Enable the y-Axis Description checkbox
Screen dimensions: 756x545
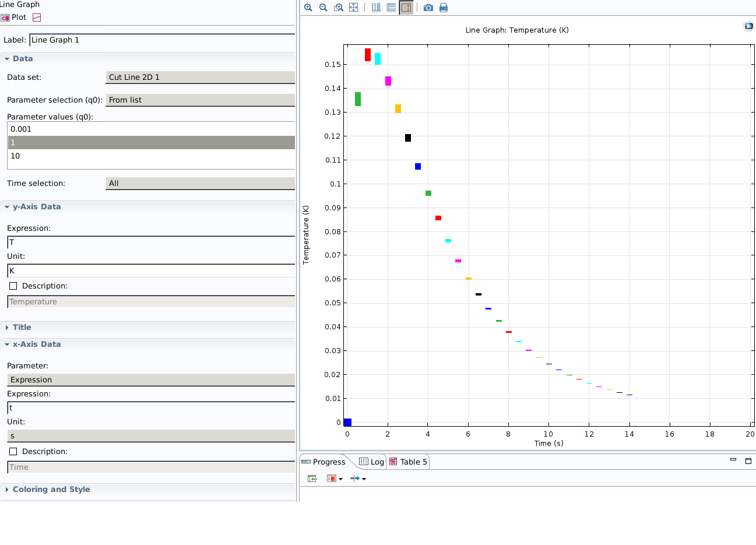[13, 286]
